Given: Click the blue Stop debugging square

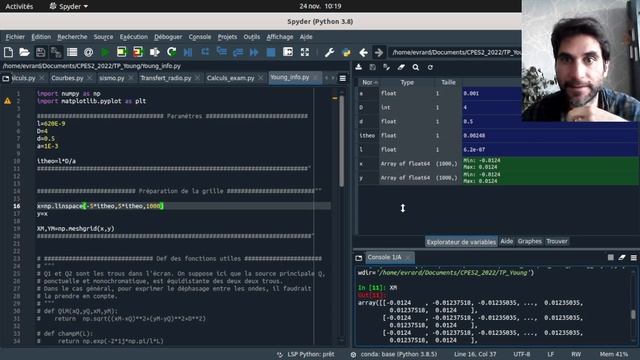Looking at the screenshot, I should pos(271,52).
